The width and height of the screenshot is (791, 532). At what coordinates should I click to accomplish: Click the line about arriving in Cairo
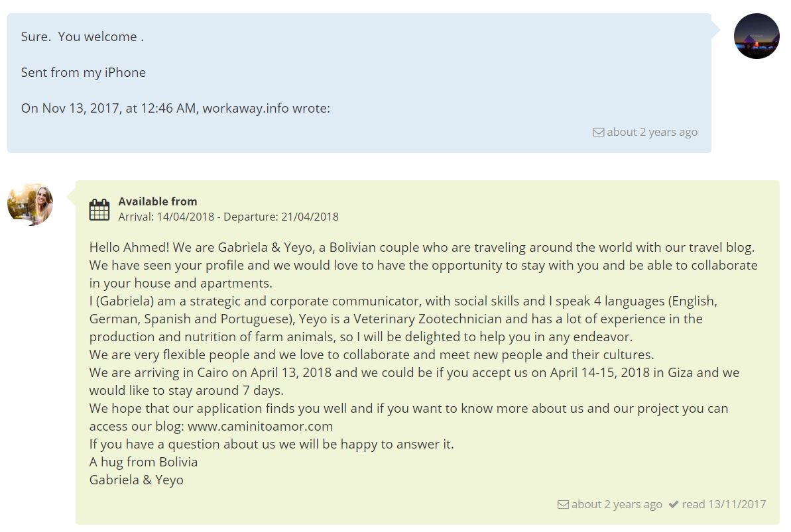coord(414,372)
